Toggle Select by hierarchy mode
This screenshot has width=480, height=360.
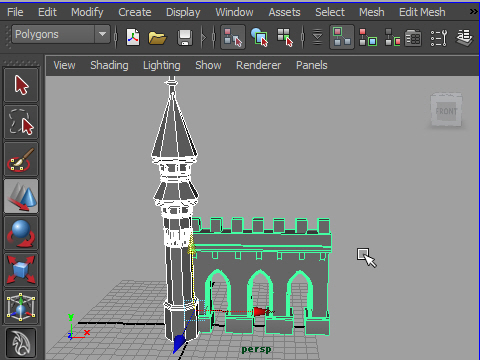coord(233,37)
